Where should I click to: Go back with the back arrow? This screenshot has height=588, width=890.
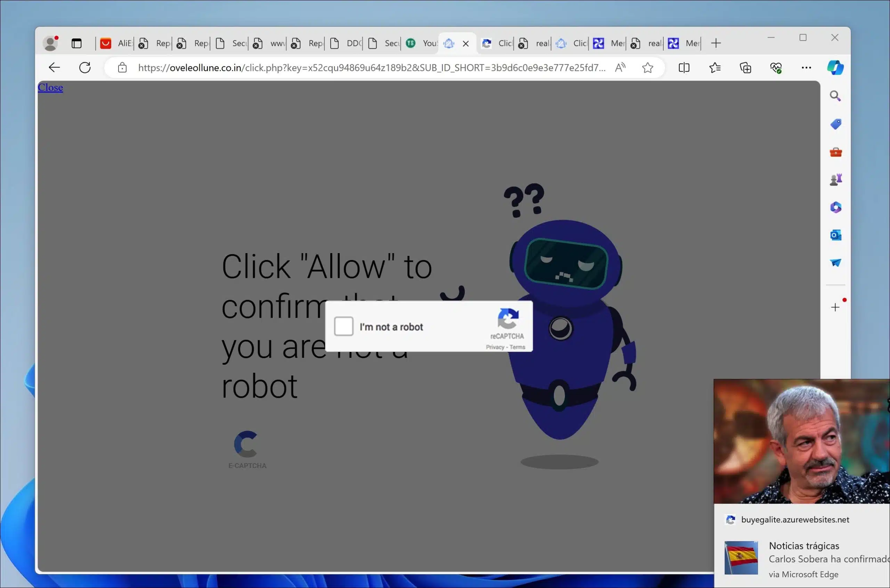pyautogui.click(x=54, y=67)
